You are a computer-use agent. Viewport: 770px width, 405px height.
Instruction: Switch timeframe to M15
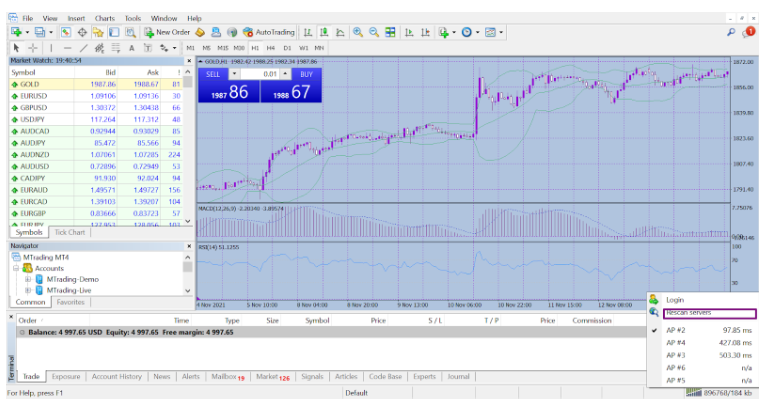pyautogui.click(x=223, y=48)
